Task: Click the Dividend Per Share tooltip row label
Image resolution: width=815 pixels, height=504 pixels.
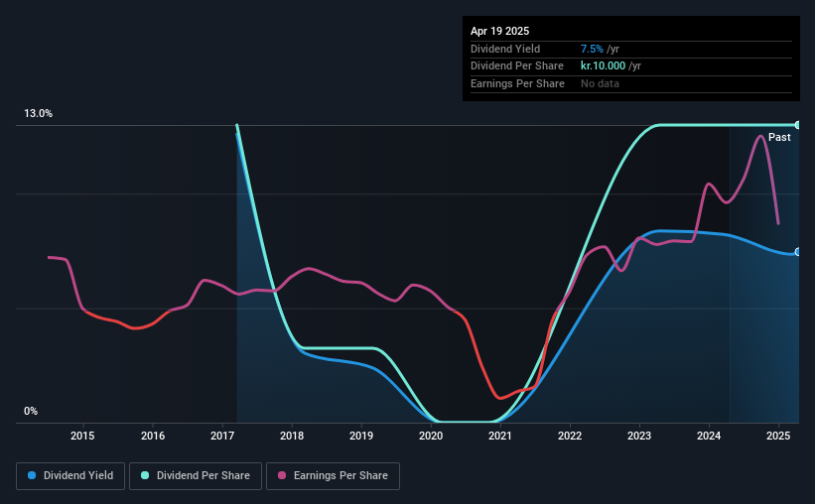Action: coord(517,66)
